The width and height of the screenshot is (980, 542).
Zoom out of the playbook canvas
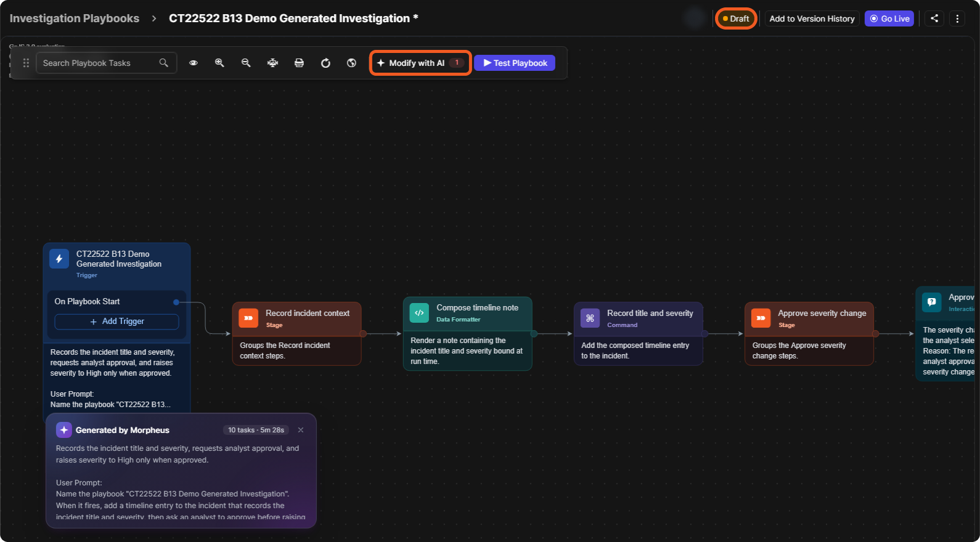(246, 63)
